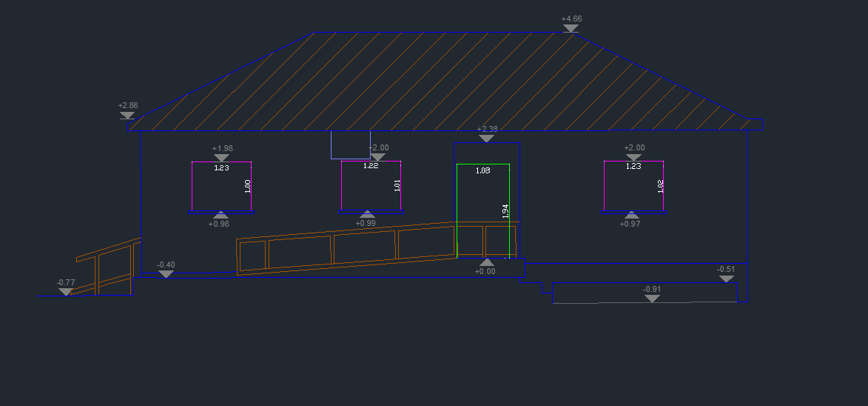Select the +4.66 roof ridge elevation label
Screen dimensions: 868x406
571,19
